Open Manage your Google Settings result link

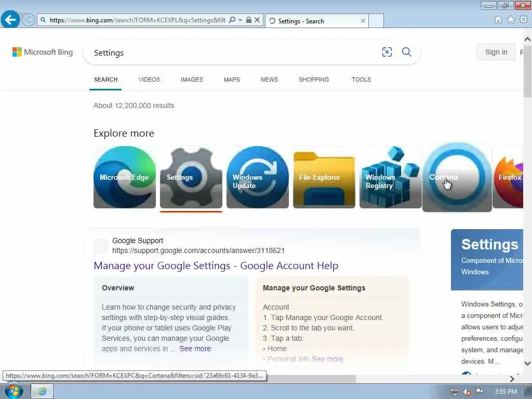click(x=216, y=265)
